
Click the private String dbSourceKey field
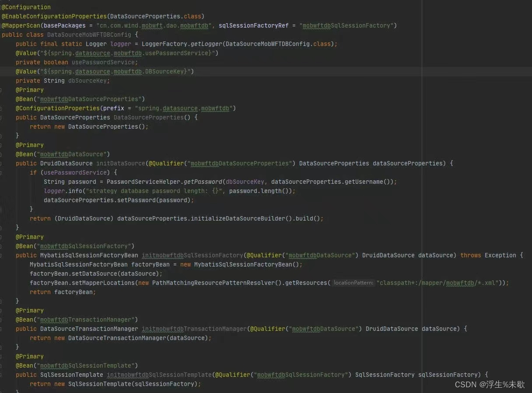point(63,81)
